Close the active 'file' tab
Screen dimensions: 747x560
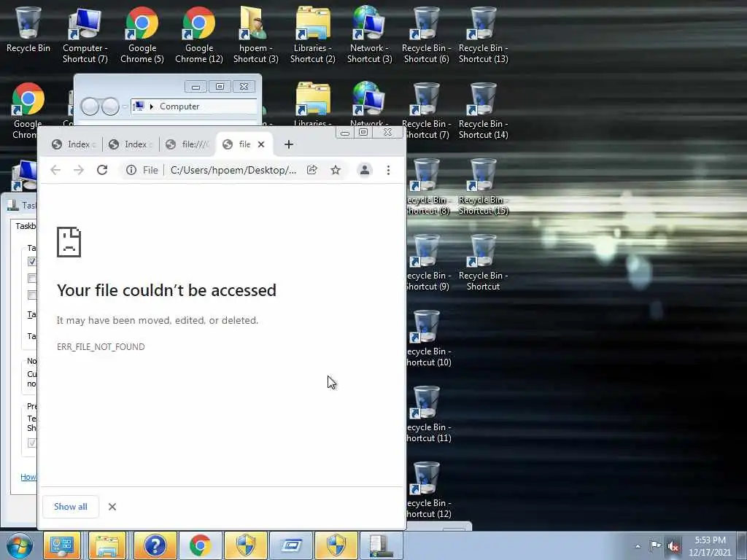261,144
